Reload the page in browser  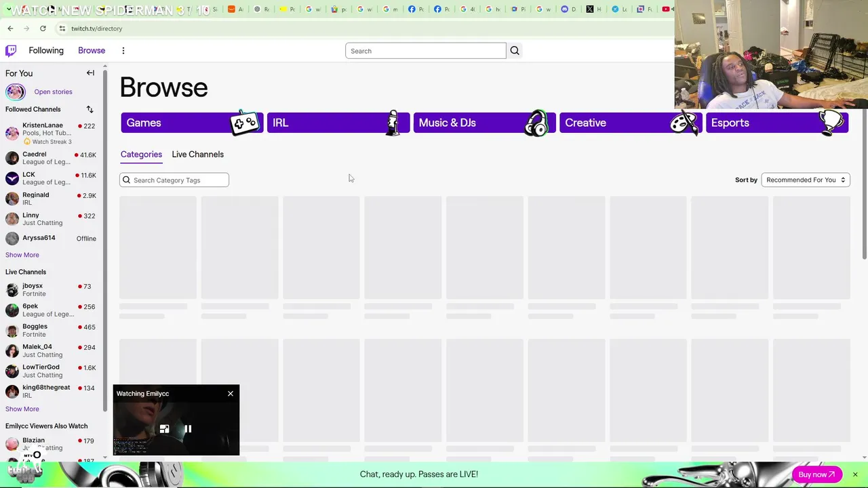[x=43, y=28]
